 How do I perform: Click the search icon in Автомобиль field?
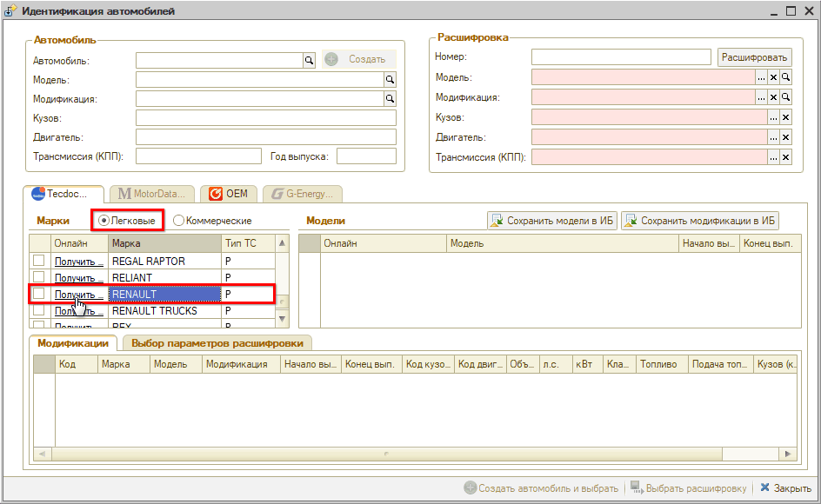pos(308,60)
